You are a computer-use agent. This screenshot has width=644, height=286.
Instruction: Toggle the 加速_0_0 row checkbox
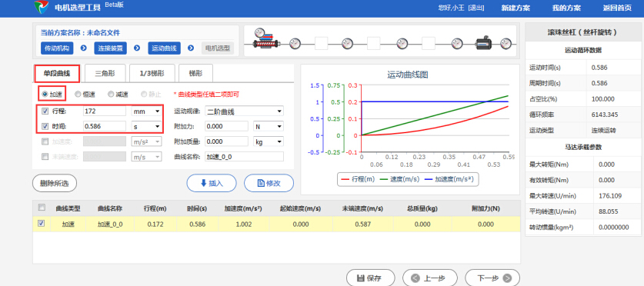point(41,224)
